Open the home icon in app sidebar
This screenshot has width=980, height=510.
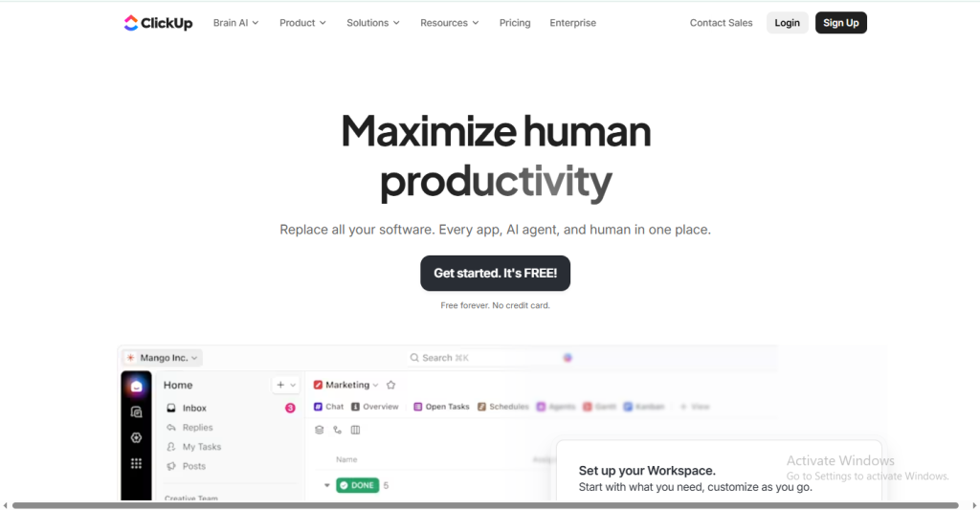coord(136,386)
